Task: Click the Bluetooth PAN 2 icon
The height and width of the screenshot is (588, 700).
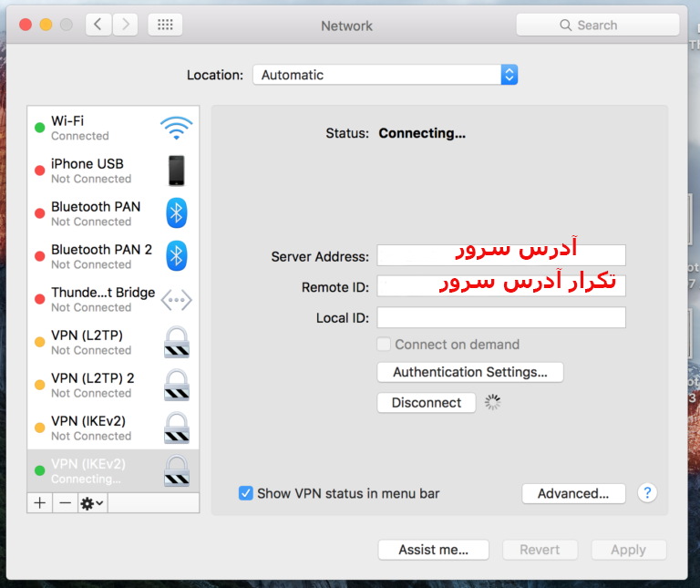Action: (176, 256)
